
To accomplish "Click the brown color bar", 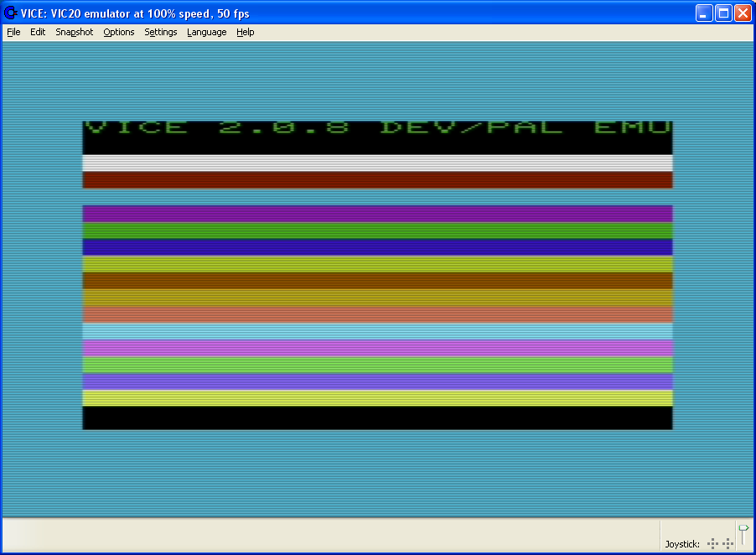I will click(x=377, y=281).
